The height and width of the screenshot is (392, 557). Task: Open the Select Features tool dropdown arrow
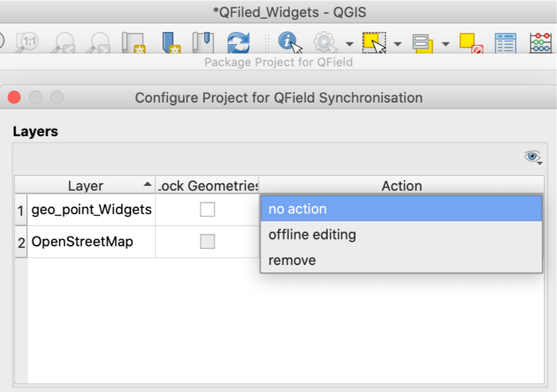(398, 44)
